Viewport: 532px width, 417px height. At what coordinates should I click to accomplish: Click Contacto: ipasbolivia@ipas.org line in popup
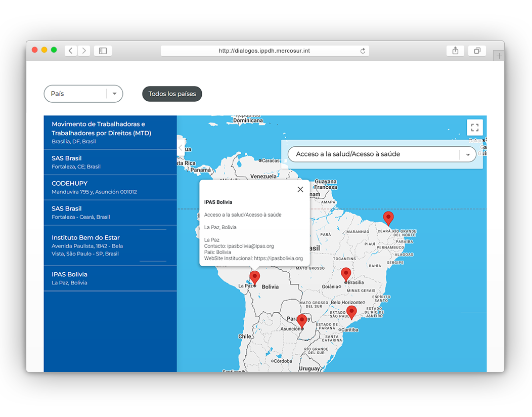(239, 246)
